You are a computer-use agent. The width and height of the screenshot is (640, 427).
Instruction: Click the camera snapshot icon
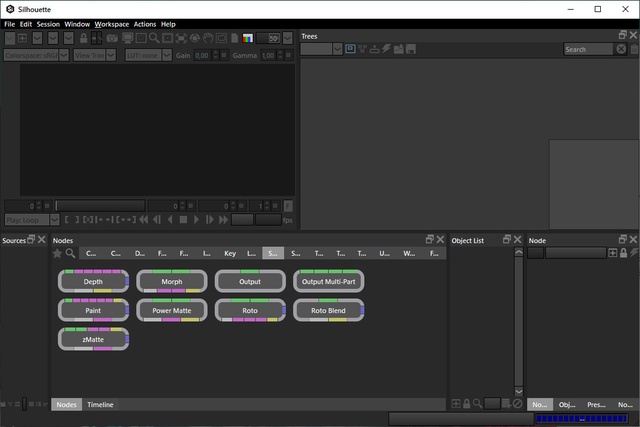click(112, 38)
